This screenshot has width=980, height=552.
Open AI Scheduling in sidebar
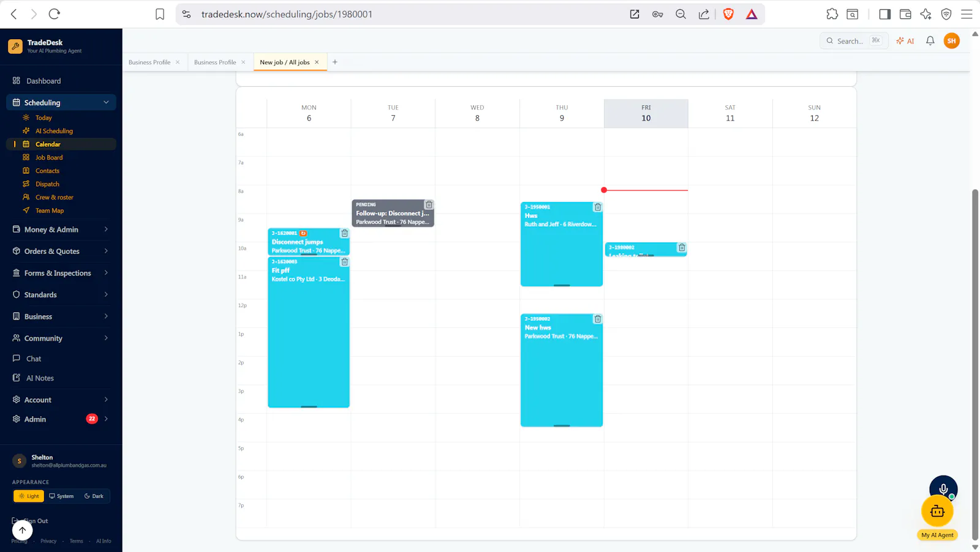pos(54,131)
